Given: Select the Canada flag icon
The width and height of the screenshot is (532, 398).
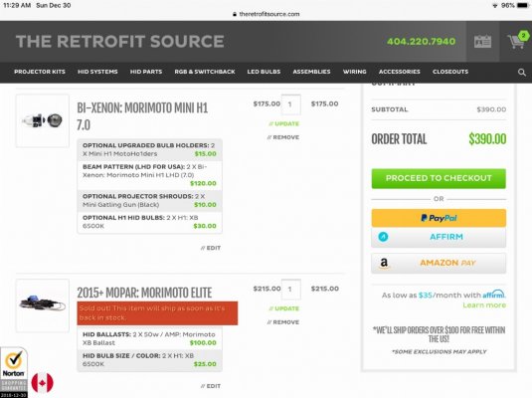Looking at the screenshot, I should tap(43, 383).
